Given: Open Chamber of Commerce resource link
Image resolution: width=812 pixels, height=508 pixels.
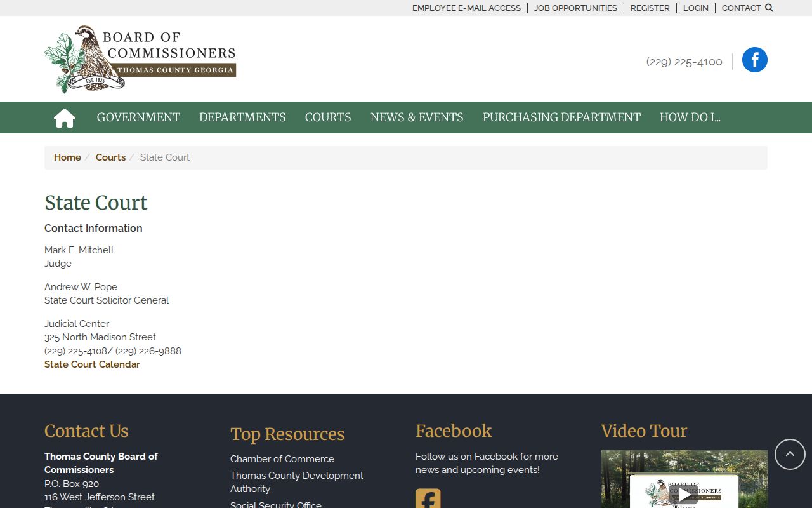Looking at the screenshot, I should coord(282,459).
